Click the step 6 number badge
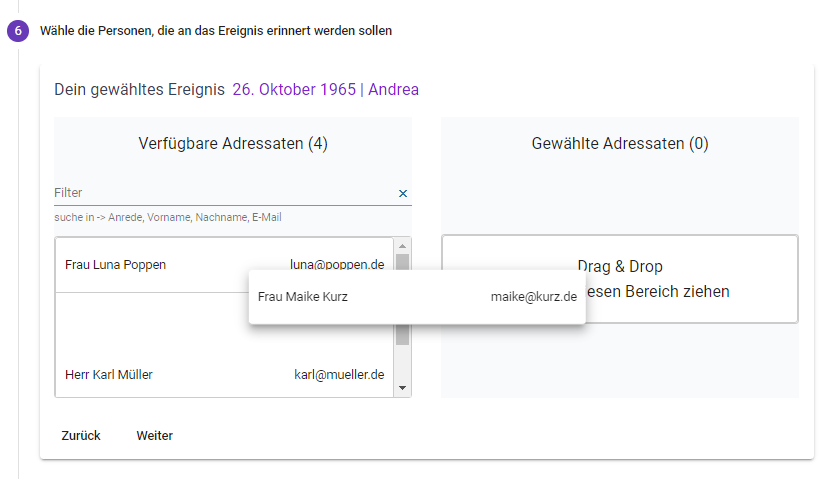827x479 pixels. pos(18,31)
